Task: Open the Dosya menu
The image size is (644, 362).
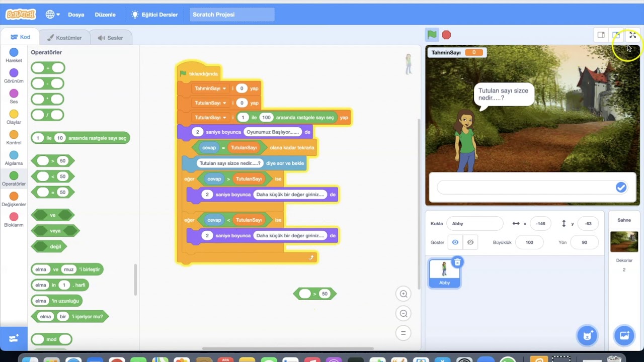Action: click(76, 15)
